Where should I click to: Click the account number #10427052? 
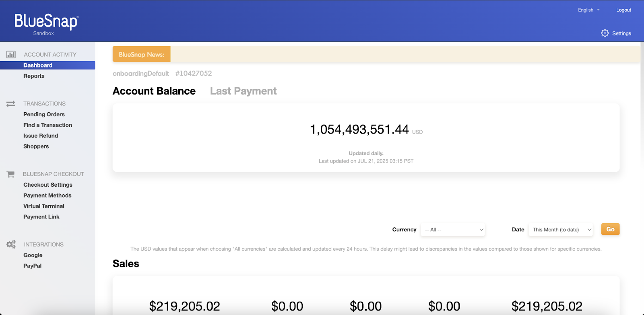click(x=194, y=74)
